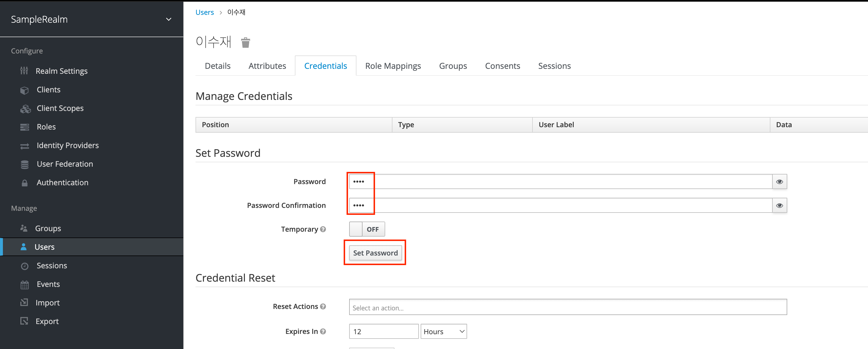The height and width of the screenshot is (349, 868).
Task: Click the trash delete user icon
Action: click(x=245, y=42)
